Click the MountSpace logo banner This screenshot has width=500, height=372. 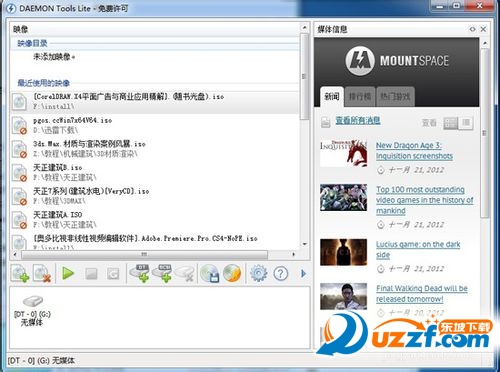[x=397, y=61]
